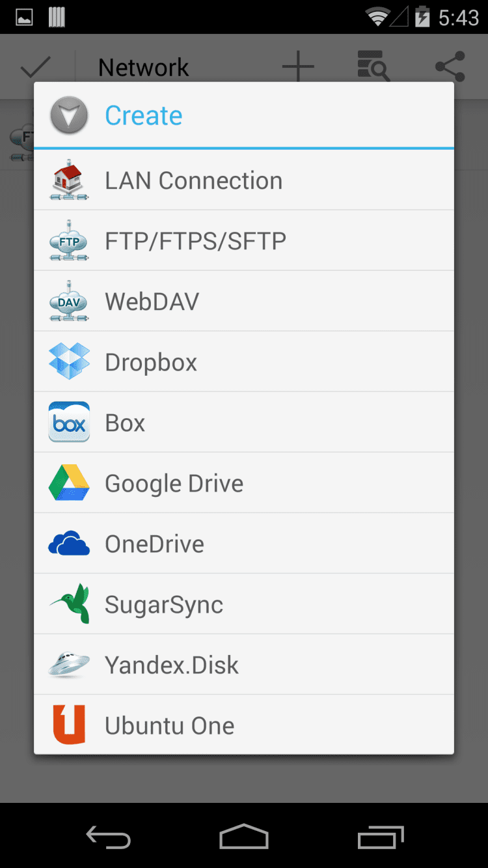Tap the Yandex.Disk flying saucer icon
Viewport: 488px width, 868px height.
click(x=69, y=665)
